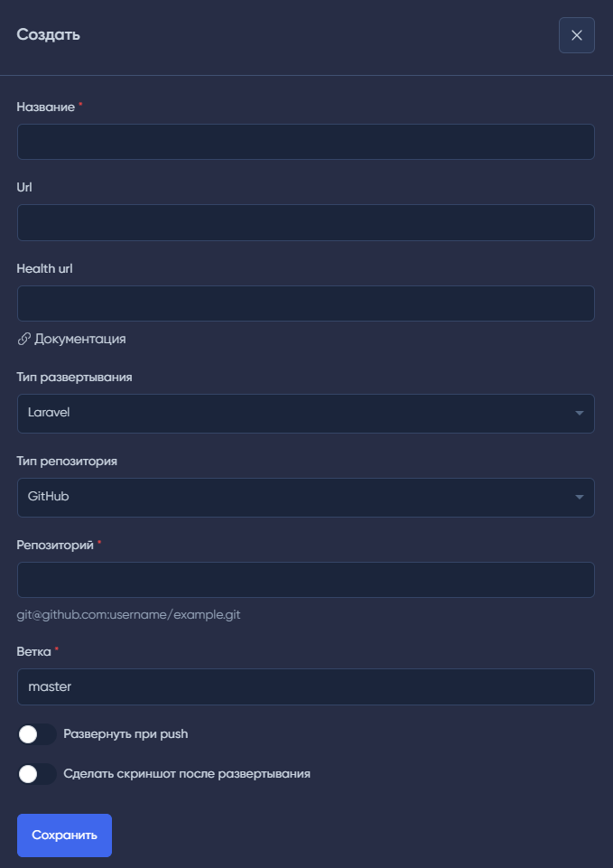Open the Документация link
Image resolution: width=613 pixels, height=868 pixels.
tap(79, 340)
